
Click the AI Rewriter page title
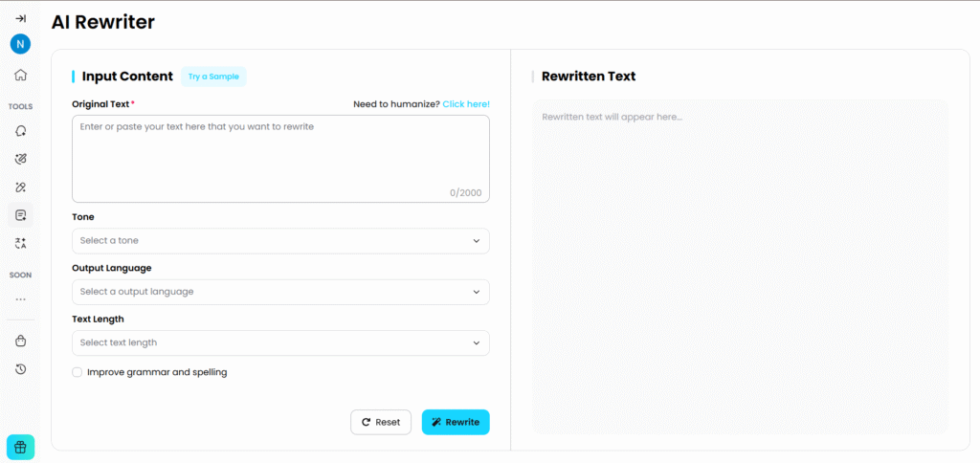pyautogui.click(x=103, y=23)
